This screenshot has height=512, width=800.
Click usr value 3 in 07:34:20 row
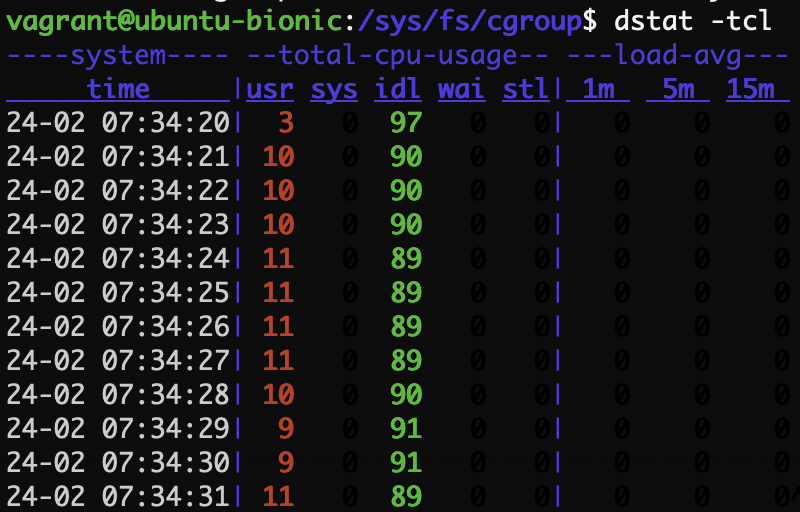(286, 123)
